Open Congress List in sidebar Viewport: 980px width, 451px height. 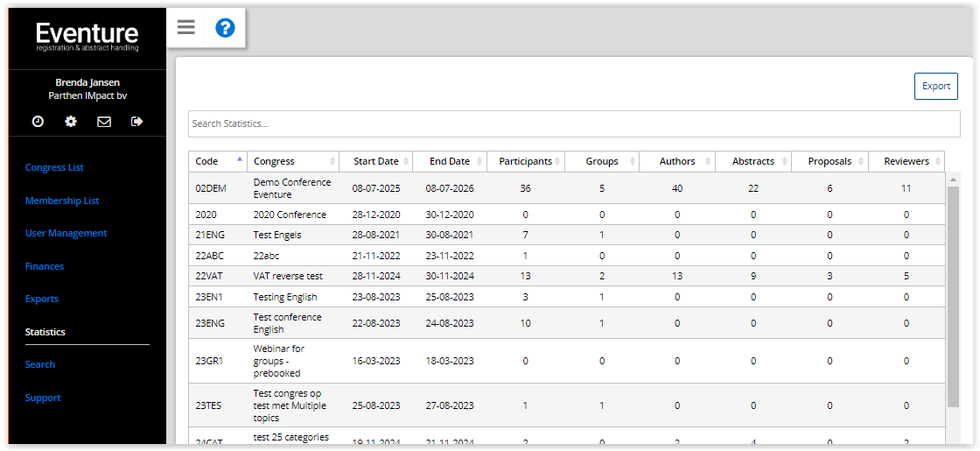54,167
